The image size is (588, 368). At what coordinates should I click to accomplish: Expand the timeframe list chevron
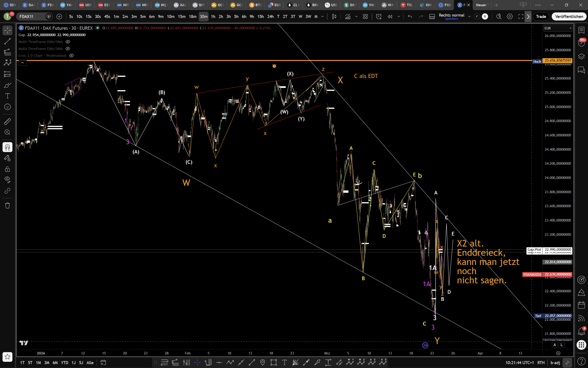click(322, 16)
